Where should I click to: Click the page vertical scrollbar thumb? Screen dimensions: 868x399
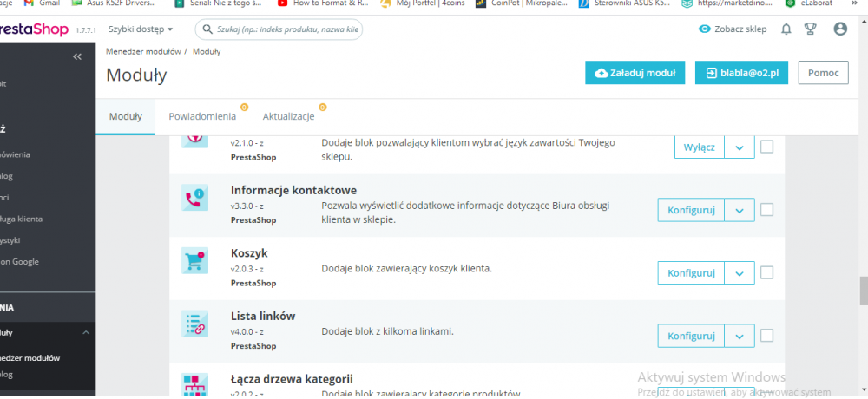864,291
